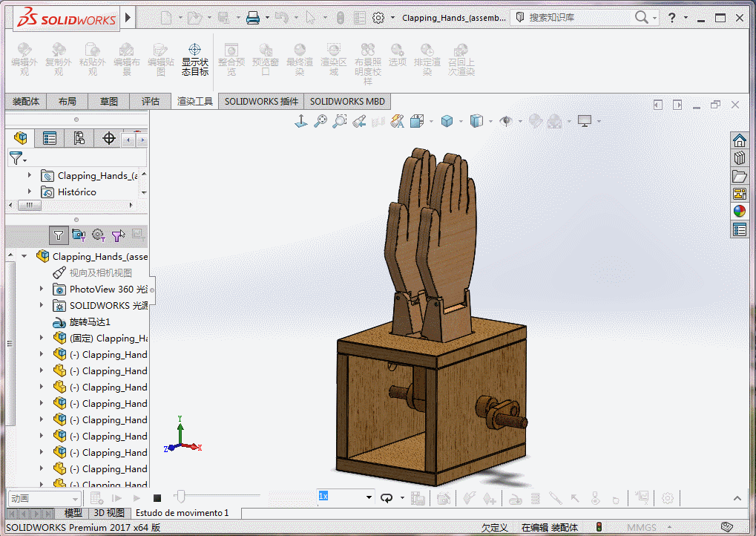Open the Design Library icon in task pane

click(x=739, y=157)
